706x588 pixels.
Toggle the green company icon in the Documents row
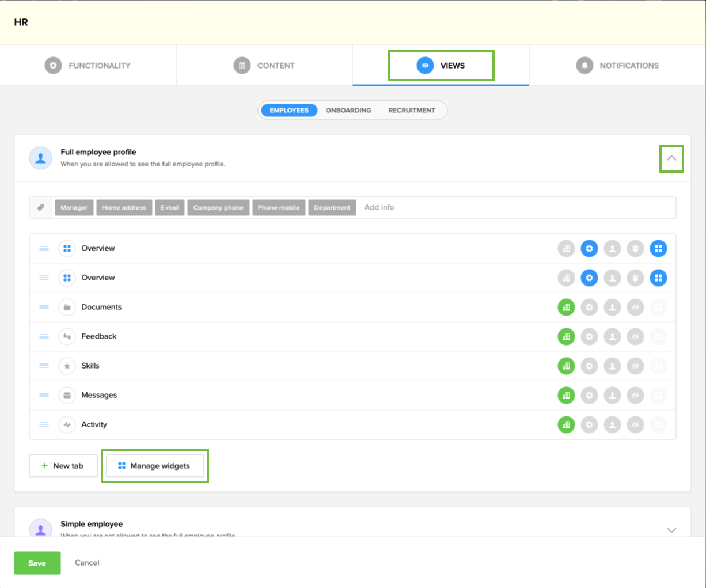566,308
